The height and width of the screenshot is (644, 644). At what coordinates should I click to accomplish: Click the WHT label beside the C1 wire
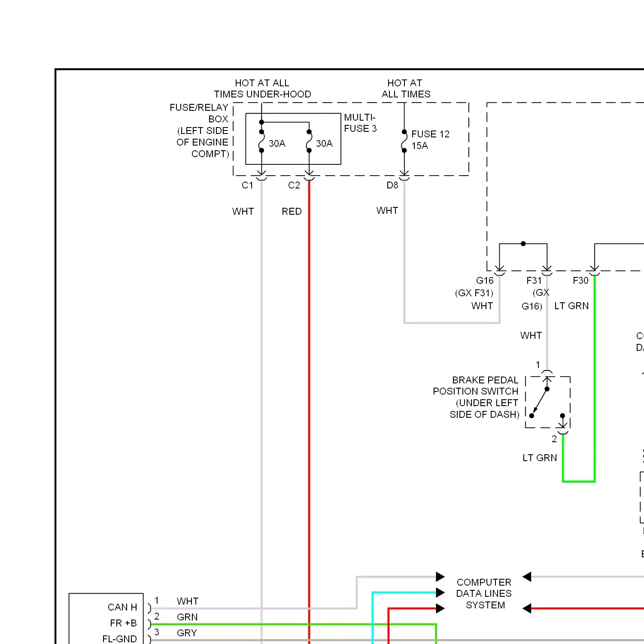coord(243,212)
